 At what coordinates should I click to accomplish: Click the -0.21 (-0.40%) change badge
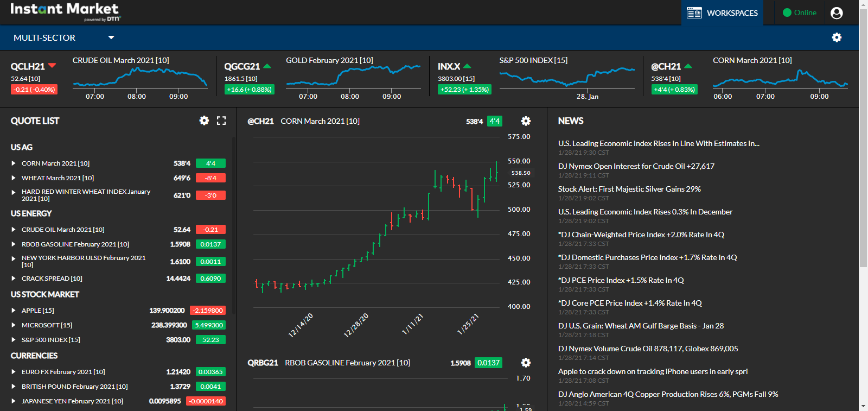(x=34, y=90)
